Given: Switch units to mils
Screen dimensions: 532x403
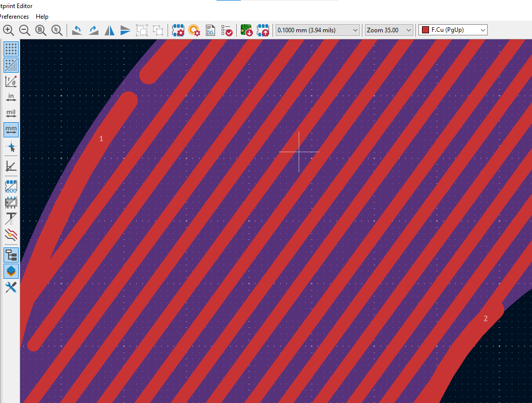Looking at the screenshot, I should (x=11, y=114).
